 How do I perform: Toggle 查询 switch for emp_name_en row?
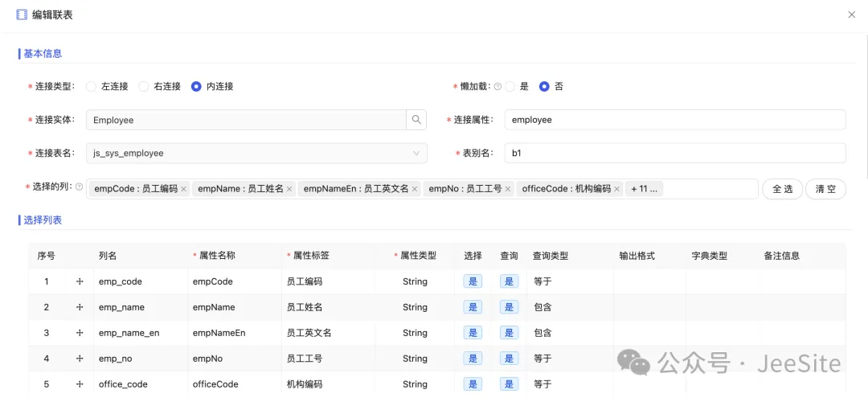click(x=509, y=333)
